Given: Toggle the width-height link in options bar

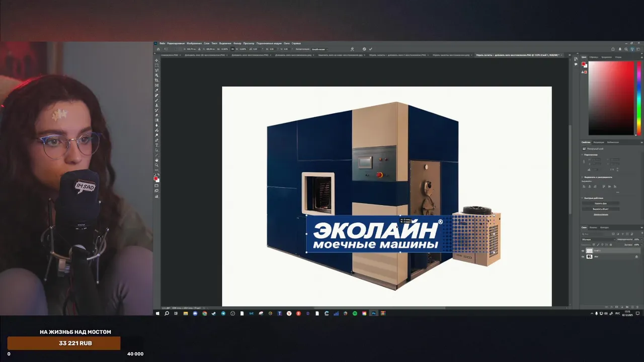Looking at the screenshot, I should (232, 49).
